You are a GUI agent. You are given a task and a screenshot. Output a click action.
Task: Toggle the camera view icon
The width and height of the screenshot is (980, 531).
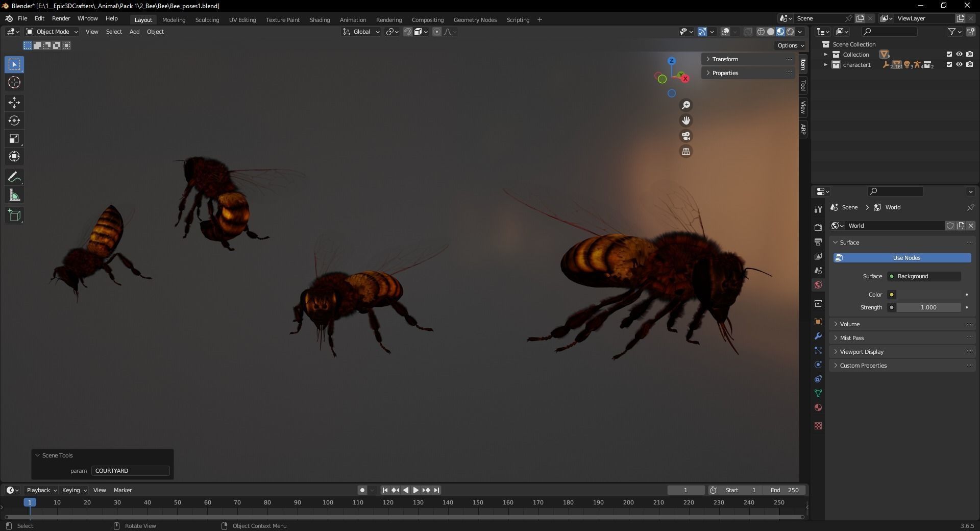686,136
